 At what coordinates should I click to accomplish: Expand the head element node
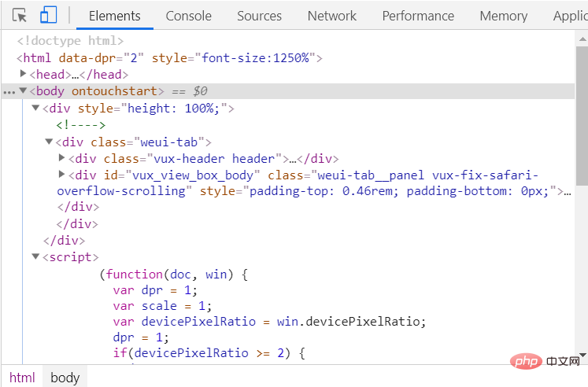(23, 74)
